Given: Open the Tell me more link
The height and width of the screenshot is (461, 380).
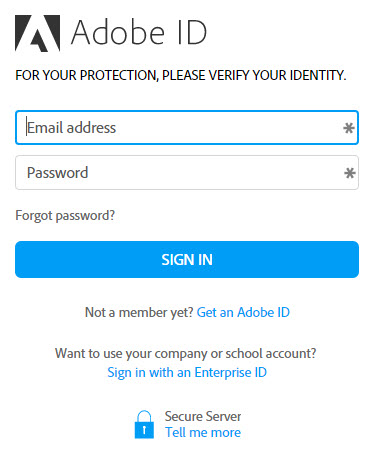Looking at the screenshot, I should (x=203, y=432).
